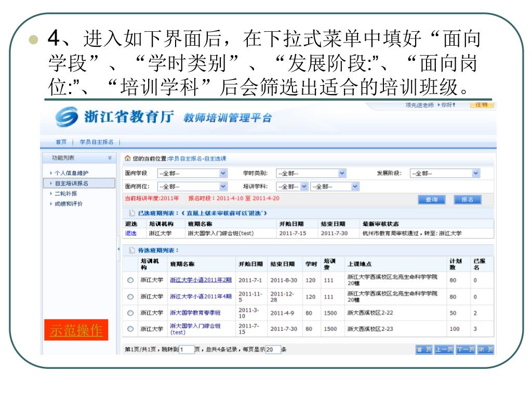The image size is (532, 399).
Task: Go to the first page button
Action: click(424, 350)
